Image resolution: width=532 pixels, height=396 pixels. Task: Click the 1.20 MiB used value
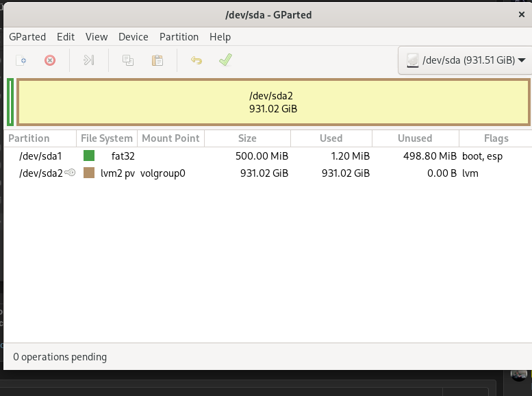350,156
